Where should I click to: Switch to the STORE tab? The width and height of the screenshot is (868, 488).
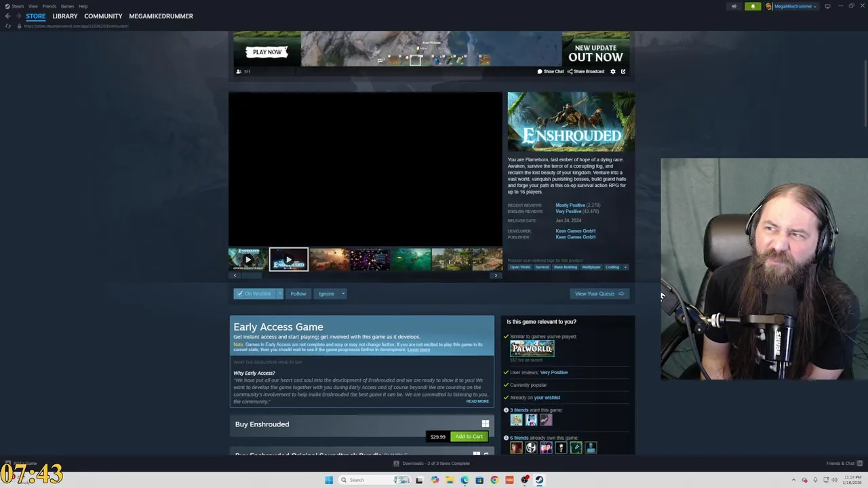[x=36, y=16]
